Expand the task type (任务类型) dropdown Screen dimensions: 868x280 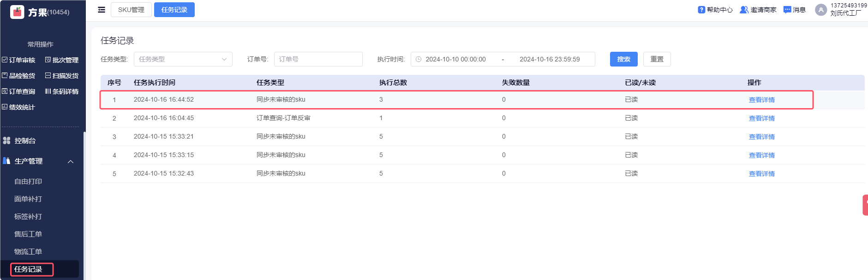coord(183,59)
